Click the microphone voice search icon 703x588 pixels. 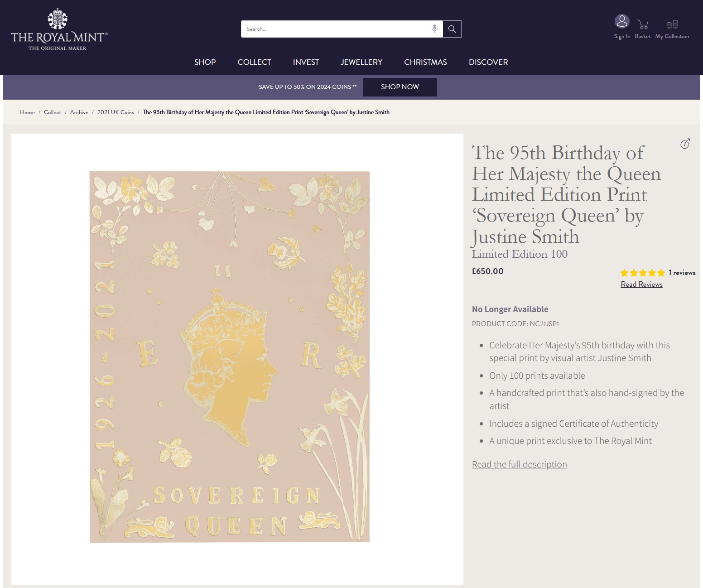pos(434,29)
